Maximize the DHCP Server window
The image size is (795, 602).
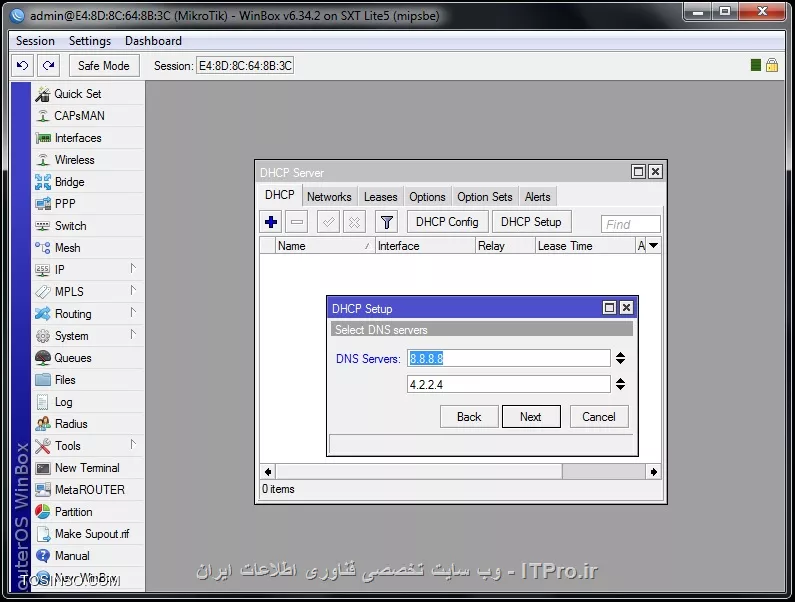(638, 171)
